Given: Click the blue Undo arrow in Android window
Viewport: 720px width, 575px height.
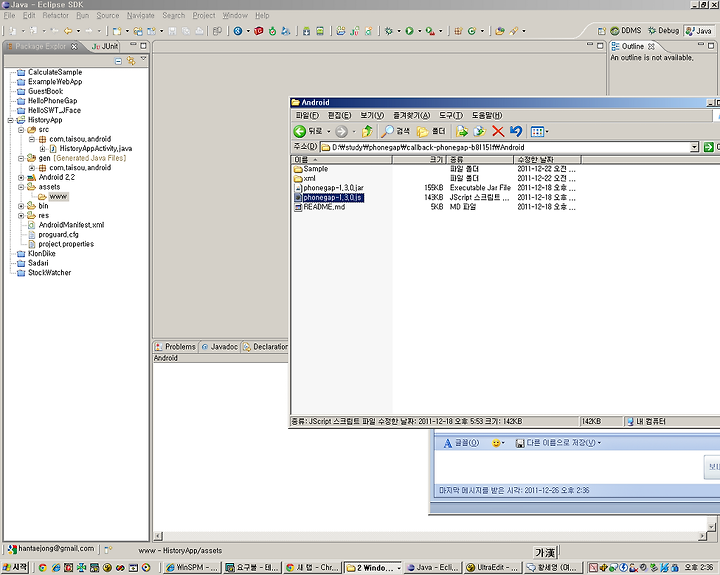Looking at the screenshot, I should pos(516,131).
